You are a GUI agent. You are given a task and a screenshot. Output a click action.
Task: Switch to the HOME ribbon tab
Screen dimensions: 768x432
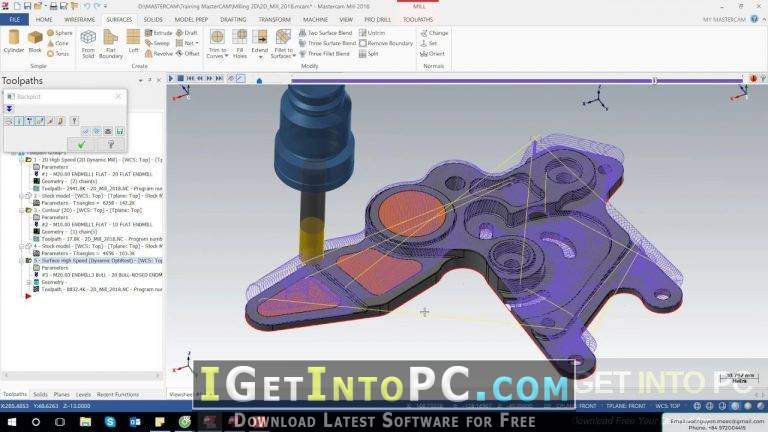(x=44, y=20)
